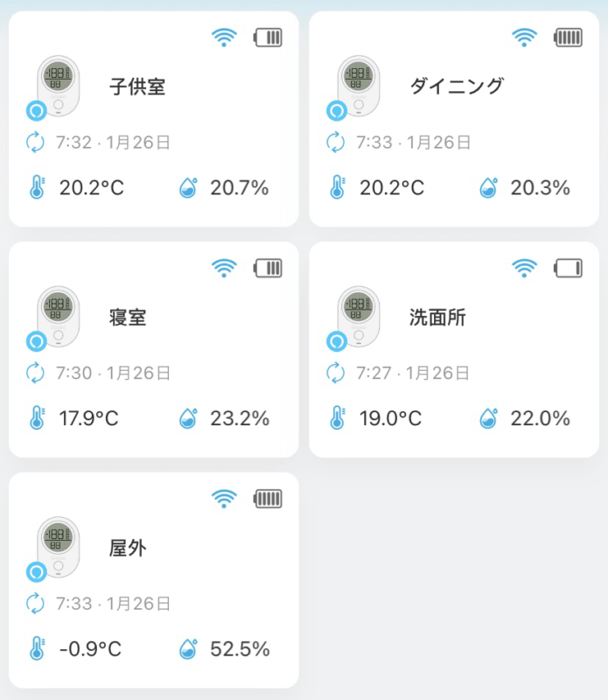Tap the refresh icon on 寝室 card
Screen dimensions: 608x700
click(35, 374)
